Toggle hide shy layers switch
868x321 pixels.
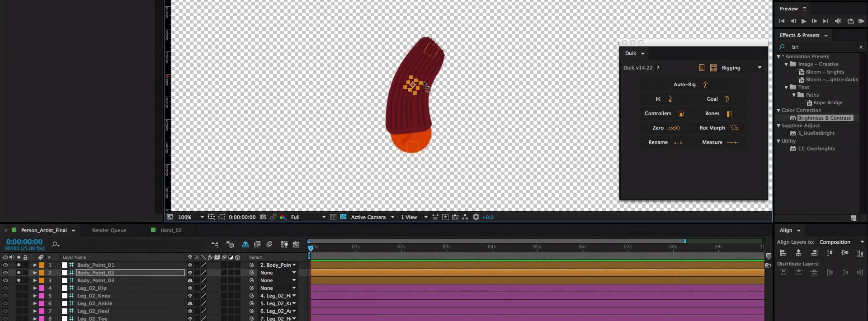click(245, 244)
